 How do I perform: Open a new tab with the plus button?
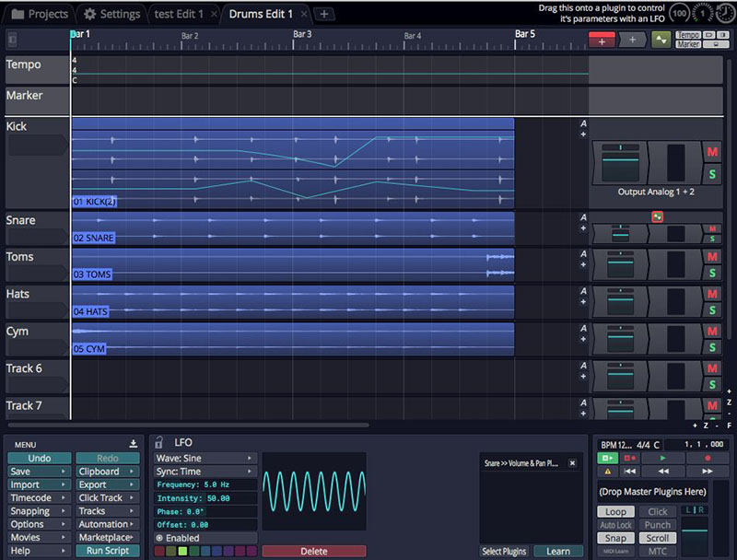coord(324,14)
